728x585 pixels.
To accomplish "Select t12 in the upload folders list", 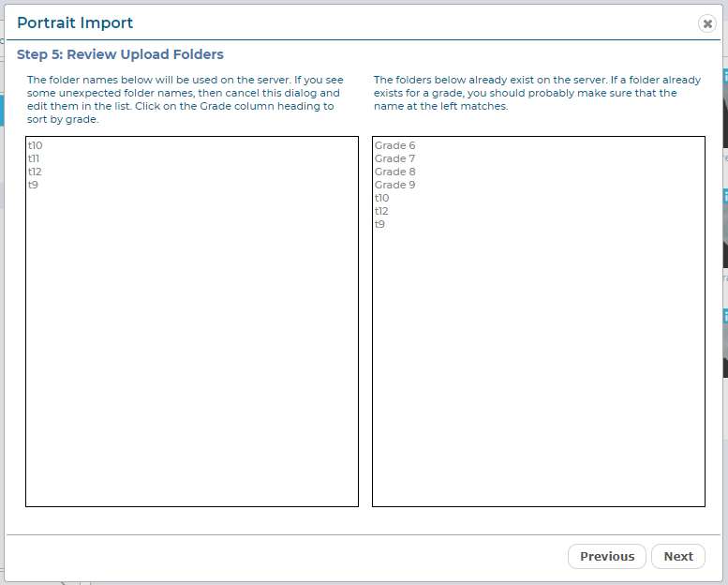I will tap(35, 172).
